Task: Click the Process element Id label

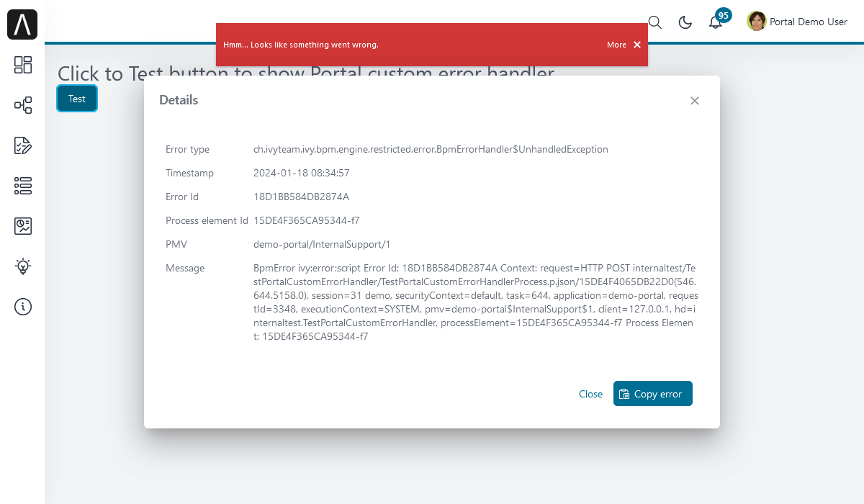Action: pos(207,220)
